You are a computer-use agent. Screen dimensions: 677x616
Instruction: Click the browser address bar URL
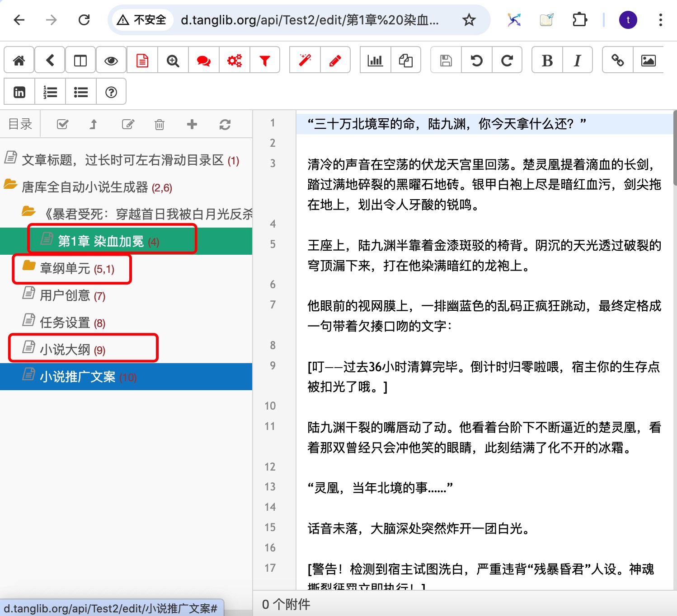point(310,20)
